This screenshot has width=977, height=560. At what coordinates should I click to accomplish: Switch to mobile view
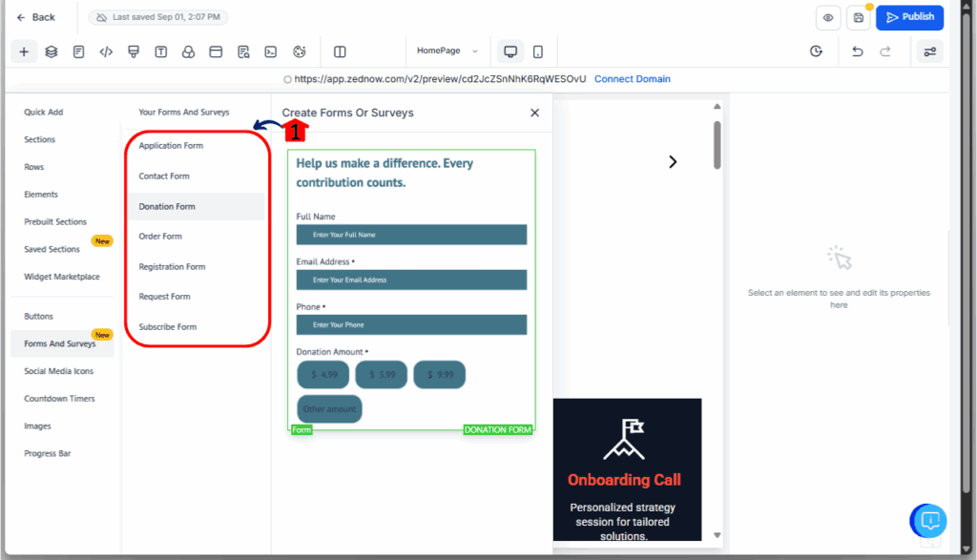538,52
